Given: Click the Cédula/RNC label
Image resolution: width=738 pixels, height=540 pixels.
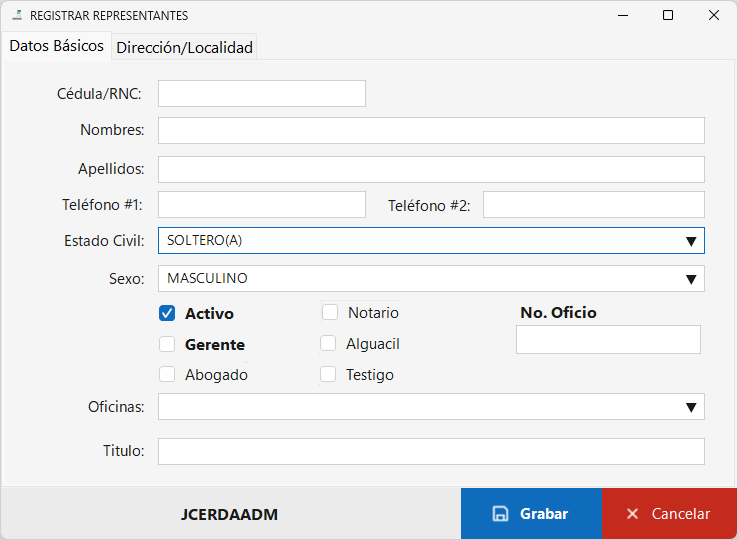Looking at the screenshot, I should [x=99, y=94].
